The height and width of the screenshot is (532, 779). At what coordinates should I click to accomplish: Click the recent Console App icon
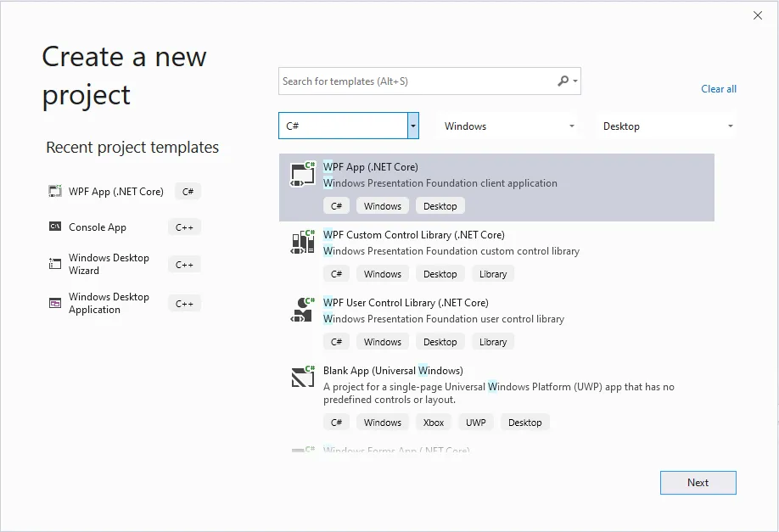[x=55, y=227]
